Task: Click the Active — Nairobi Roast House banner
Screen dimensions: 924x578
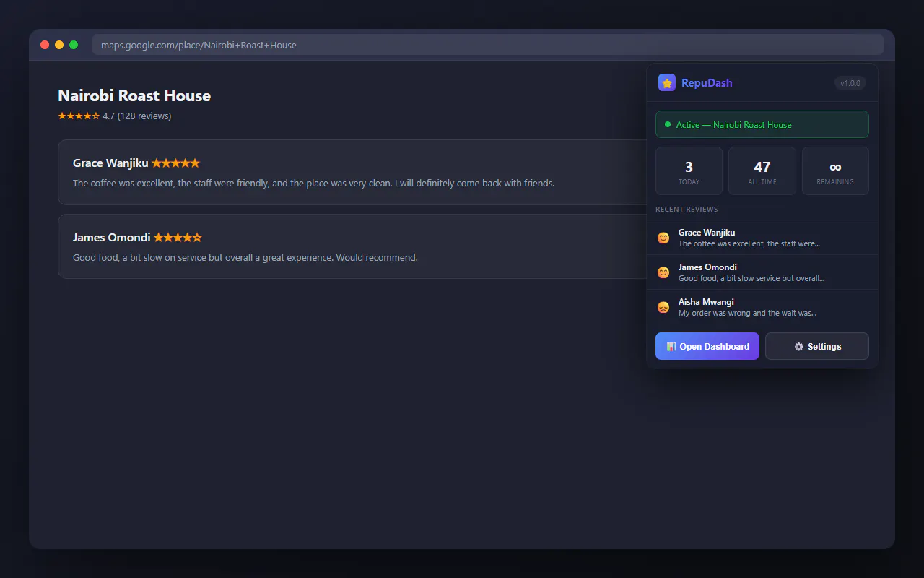Action: click(762, 124)
